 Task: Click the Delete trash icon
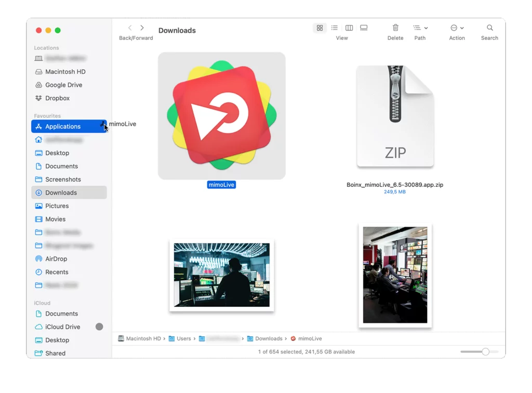[x=395, y=28]
